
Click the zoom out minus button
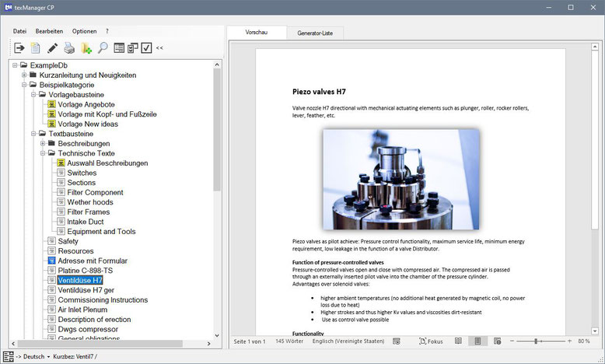point(512,341)
